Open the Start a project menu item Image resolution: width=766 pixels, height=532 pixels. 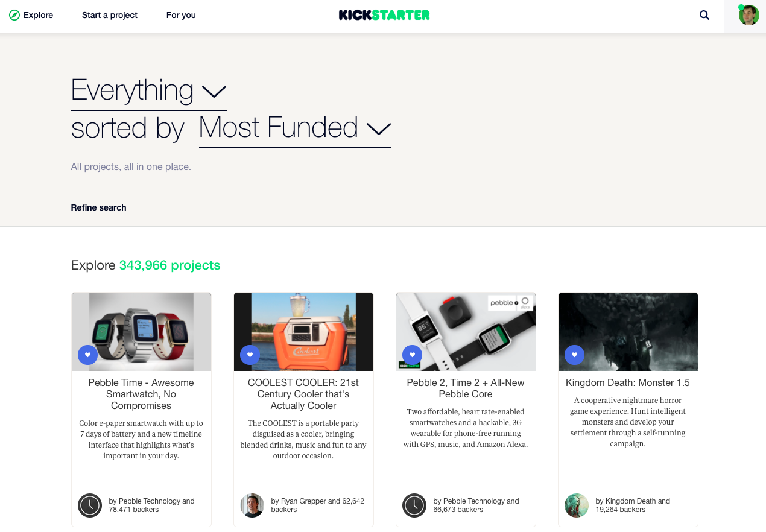110,15
